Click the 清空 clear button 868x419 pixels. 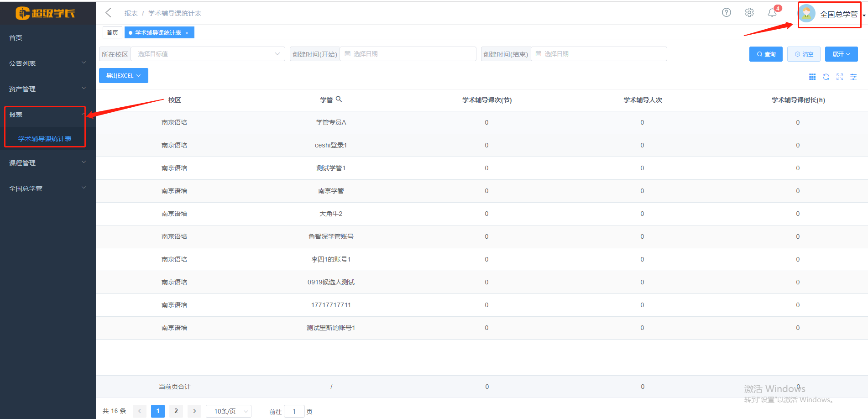(x=803, y=54)
